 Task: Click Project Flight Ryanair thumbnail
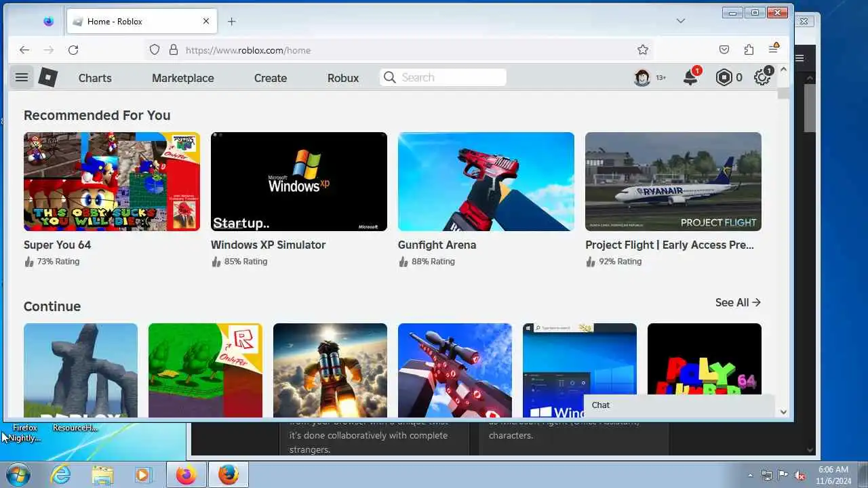coord(673,182)
